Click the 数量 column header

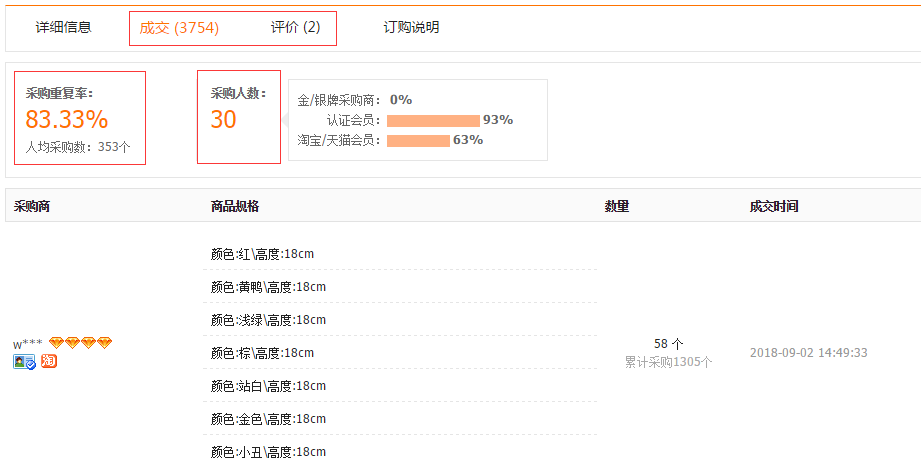point(617,206)
